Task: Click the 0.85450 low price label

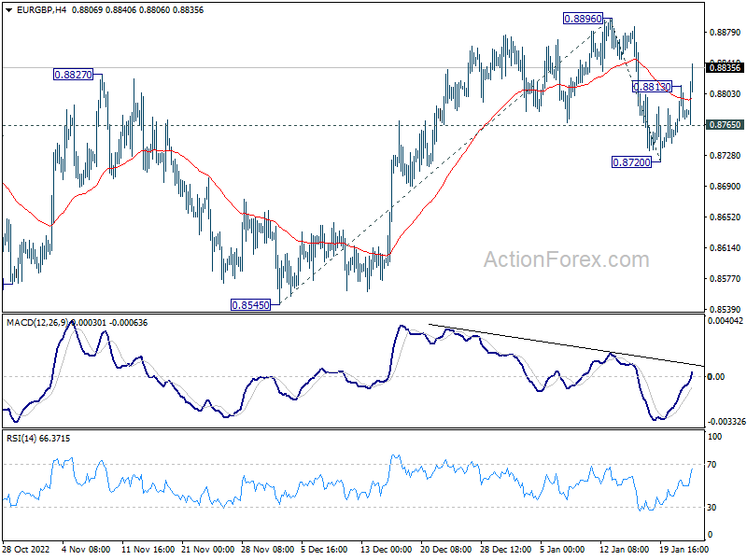Action: point(250,305)
